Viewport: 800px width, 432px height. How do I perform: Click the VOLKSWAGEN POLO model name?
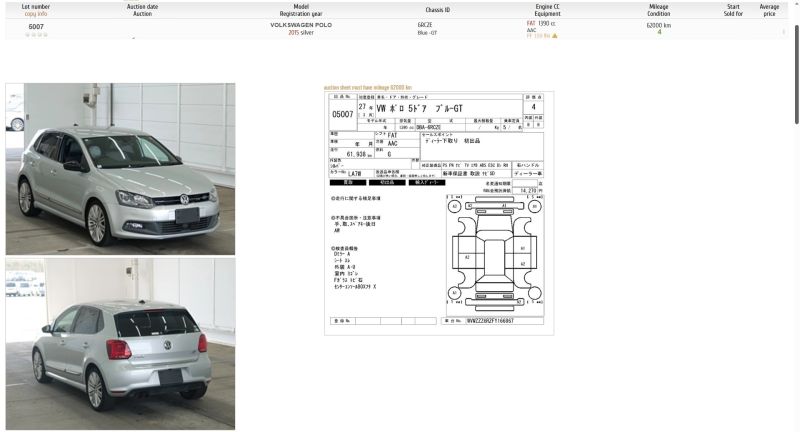[x=301, y=25]
